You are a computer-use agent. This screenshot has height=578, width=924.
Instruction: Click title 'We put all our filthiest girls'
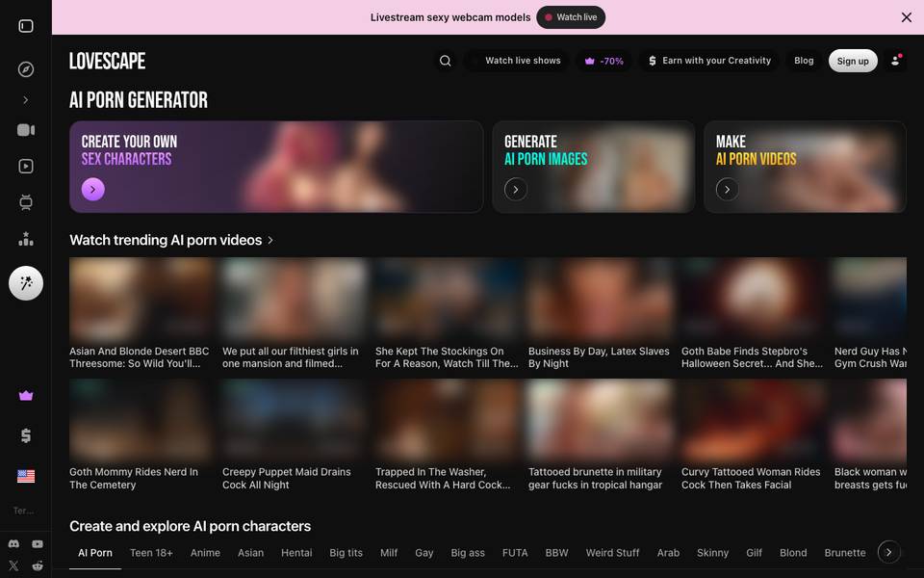290,357
